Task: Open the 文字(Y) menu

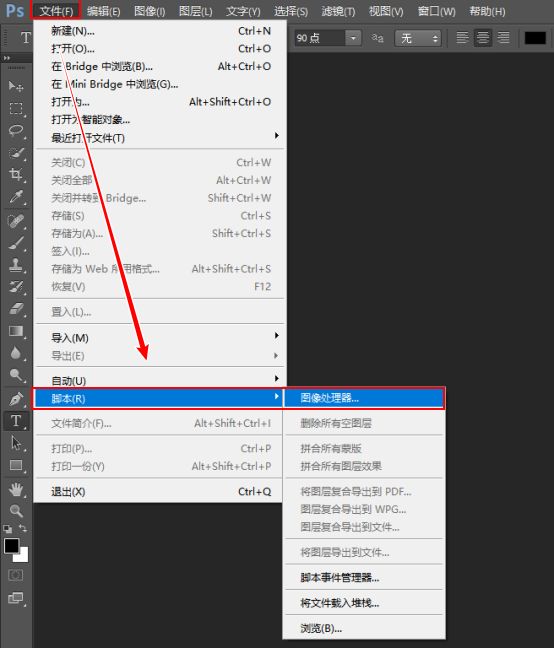Action: (243, 11)
